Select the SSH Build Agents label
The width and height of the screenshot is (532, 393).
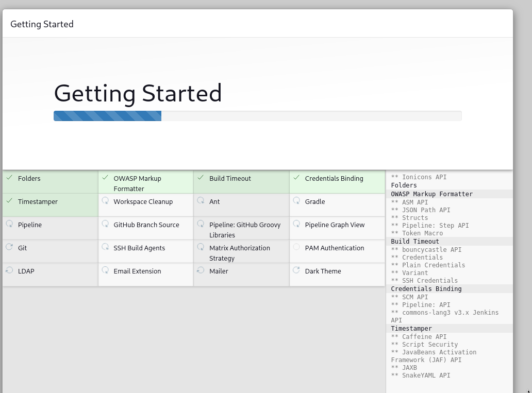coord(139,248)
